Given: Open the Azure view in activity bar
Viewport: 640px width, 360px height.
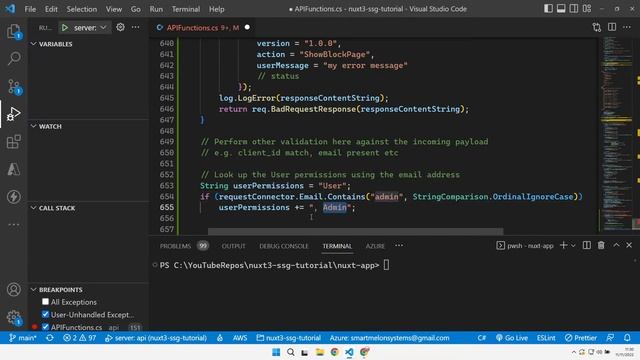Looking at the screenshot, I should [x=13, y=169].
